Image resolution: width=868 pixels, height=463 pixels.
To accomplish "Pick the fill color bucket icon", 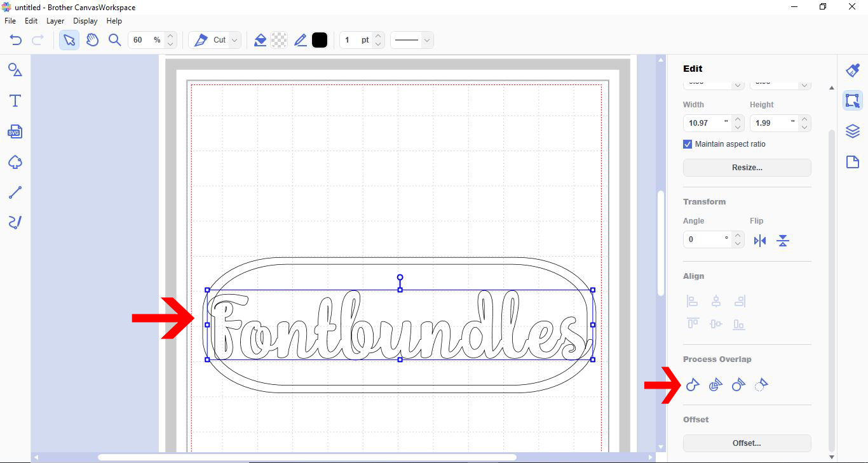I will coord(260,40).
